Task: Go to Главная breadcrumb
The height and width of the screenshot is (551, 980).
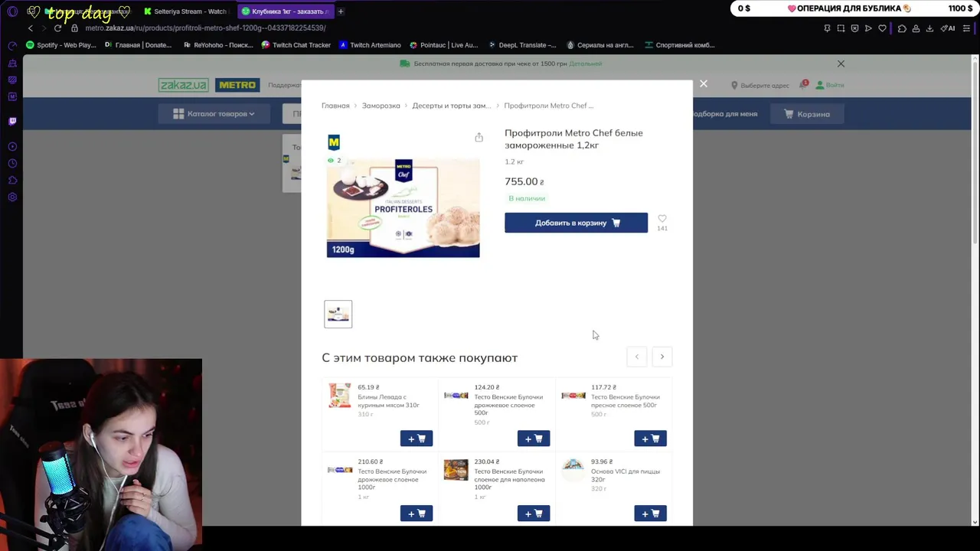Action: (335, 106)
